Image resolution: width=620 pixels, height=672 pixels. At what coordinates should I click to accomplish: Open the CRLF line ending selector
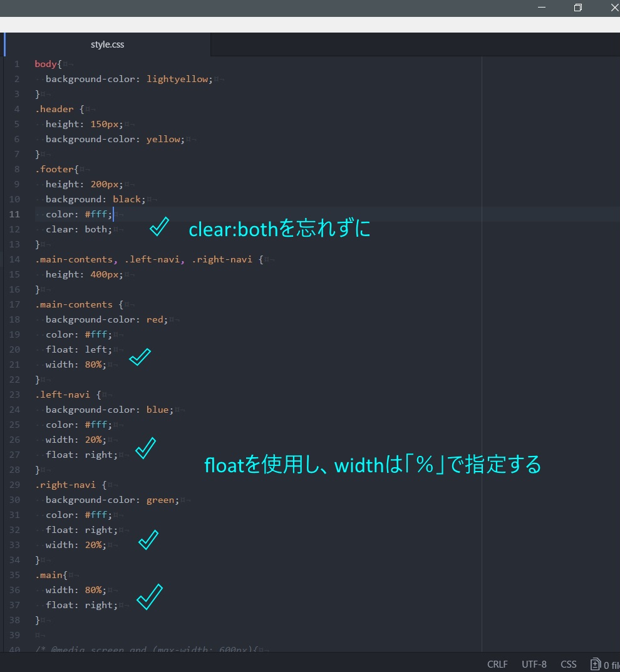[497, 664]
